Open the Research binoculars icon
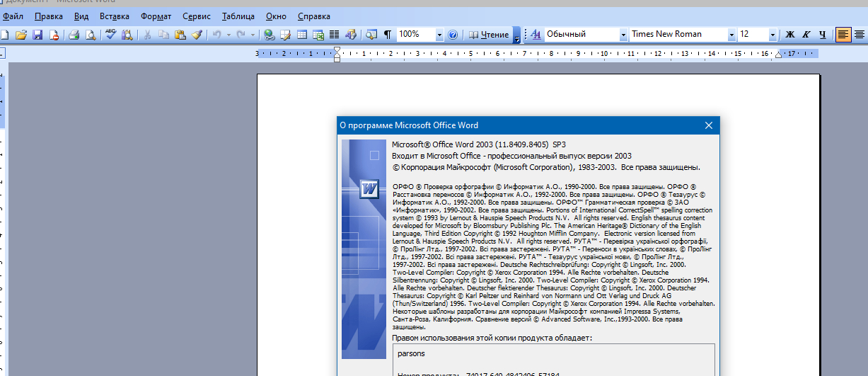Image resolution: width=868 pixels, height=376 pixels. [127, 34]
